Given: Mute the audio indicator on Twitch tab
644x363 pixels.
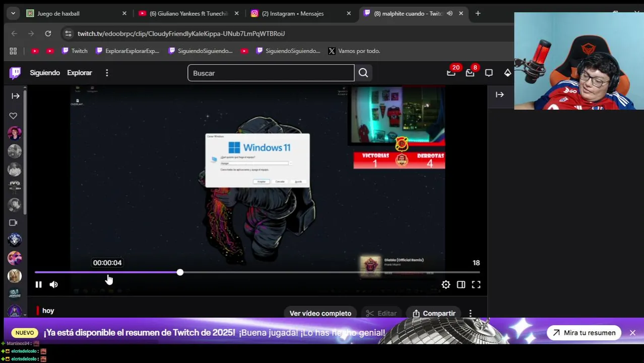Looking at the screenshot, I should pos(449,14).
